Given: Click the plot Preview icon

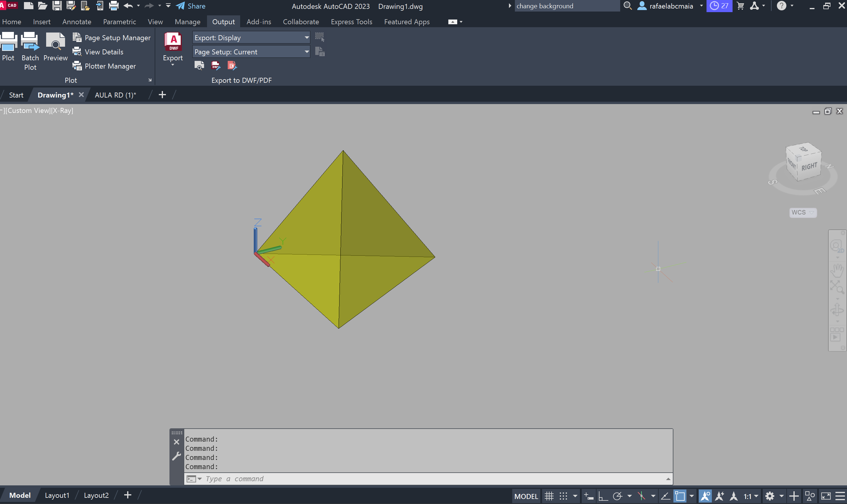Looking at the screenshot, I should [x=55, y=42].
